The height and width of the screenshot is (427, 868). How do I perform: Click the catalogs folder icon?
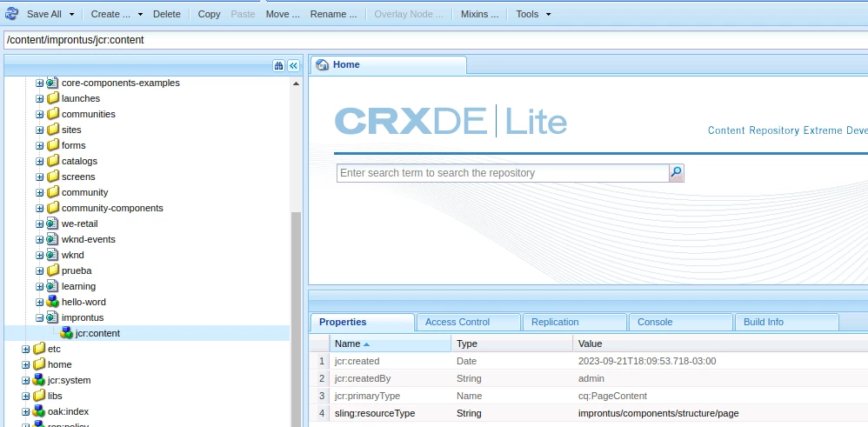click(x=52, y=161)
